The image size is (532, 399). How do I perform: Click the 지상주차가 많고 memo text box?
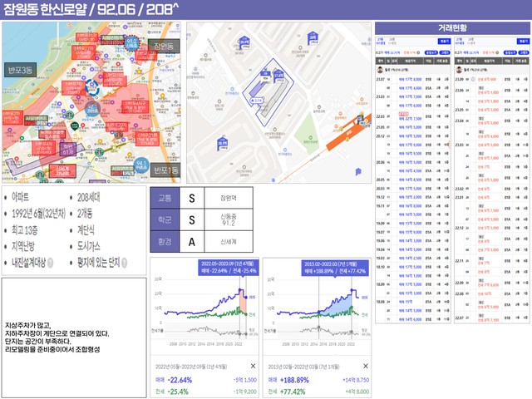74,337
